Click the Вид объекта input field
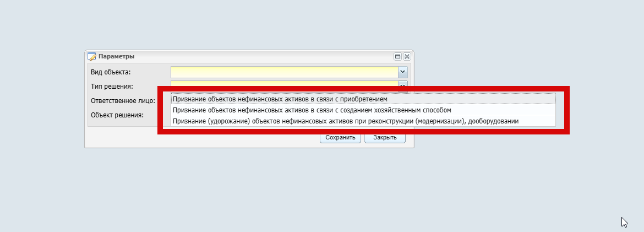Image resolution: width=644 pixels, height=232 pixels. pyautogui.click(x=285, y=72)
